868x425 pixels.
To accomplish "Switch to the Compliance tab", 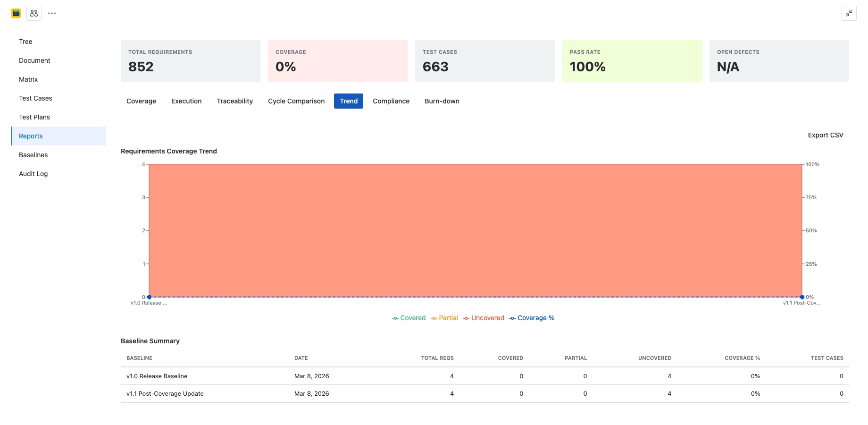I will [x=391, y=101].
